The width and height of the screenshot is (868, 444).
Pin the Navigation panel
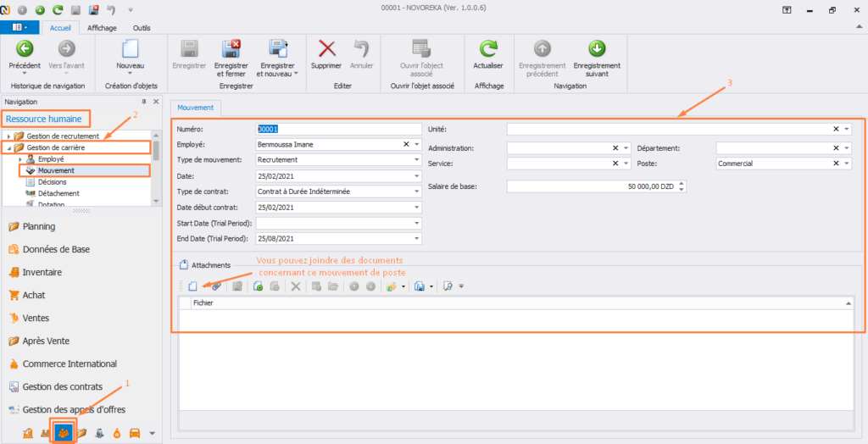144,102
